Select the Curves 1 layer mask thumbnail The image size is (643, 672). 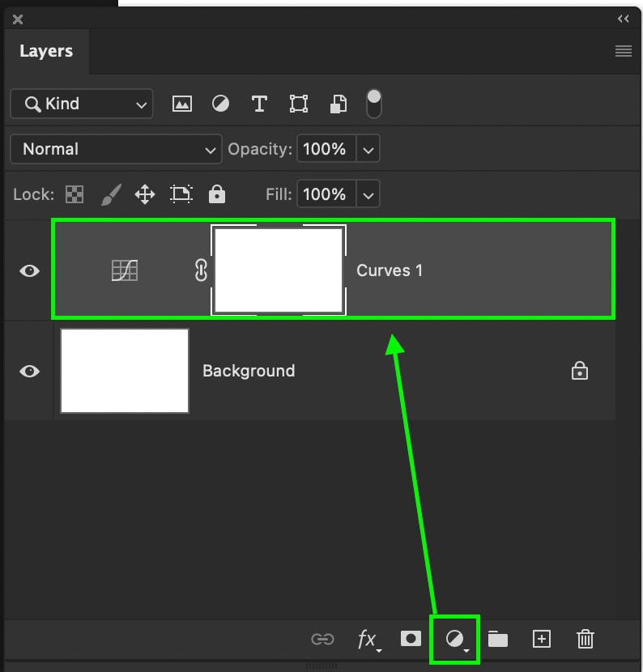[279, 270]
